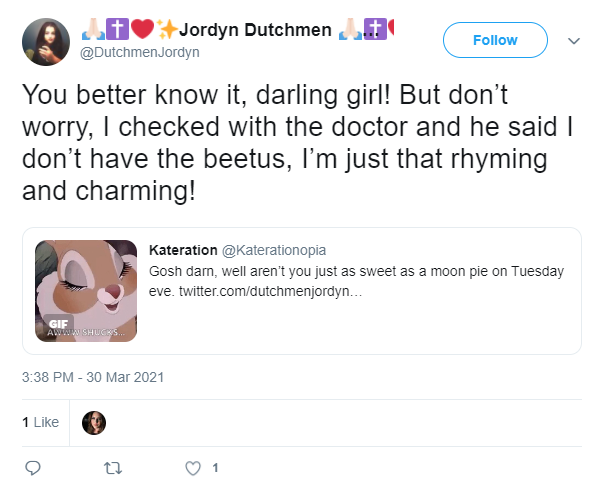Open the quoted Kateration tweet card
The width and height of the screenshot is (605, 496).
click(302, 291)
